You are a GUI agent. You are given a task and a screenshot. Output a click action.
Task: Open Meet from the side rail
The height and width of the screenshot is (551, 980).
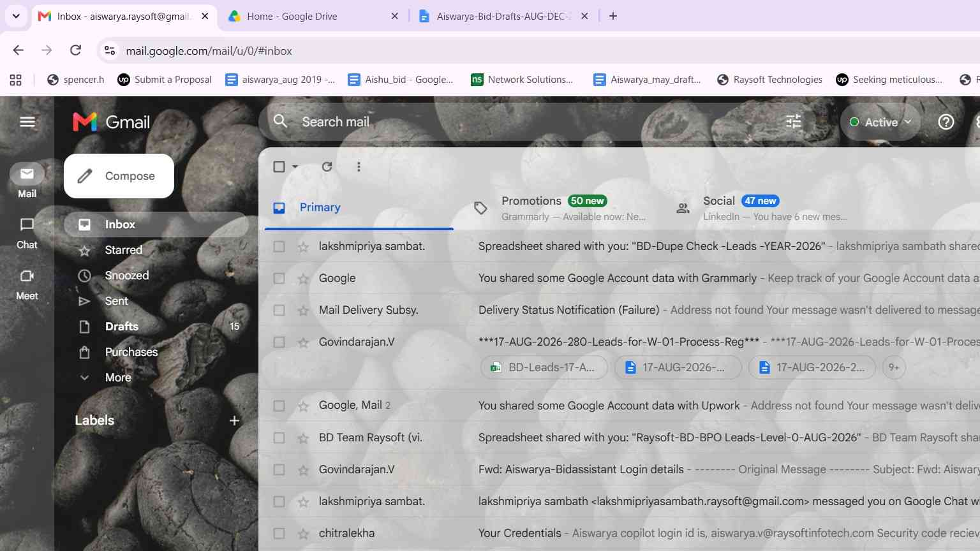point(27,284)
